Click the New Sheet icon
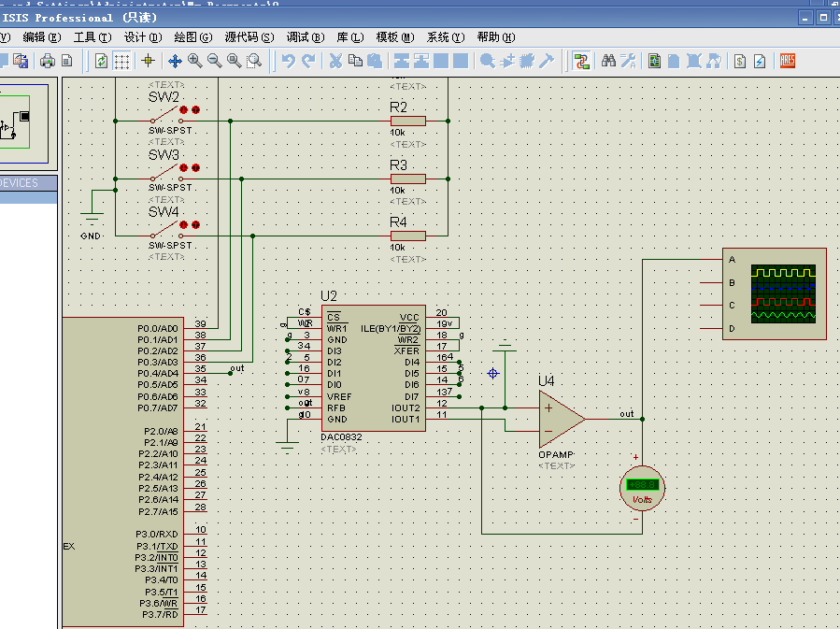 tap(674, 61)
